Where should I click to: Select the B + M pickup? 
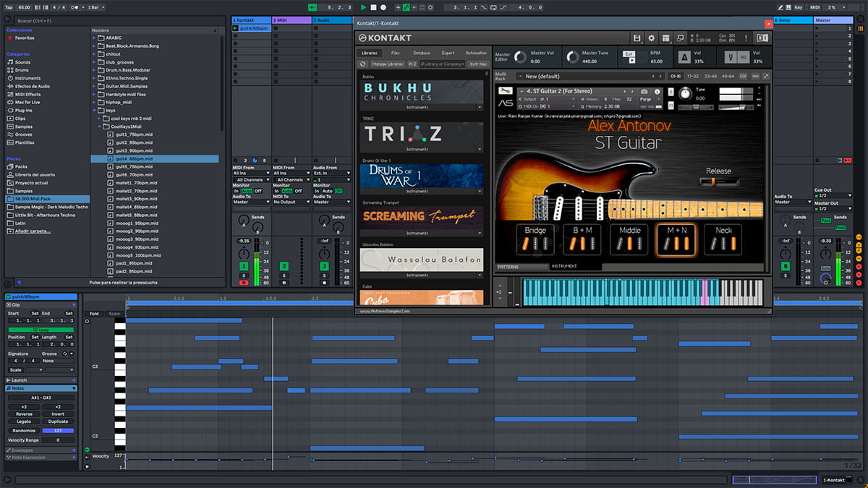582,239
